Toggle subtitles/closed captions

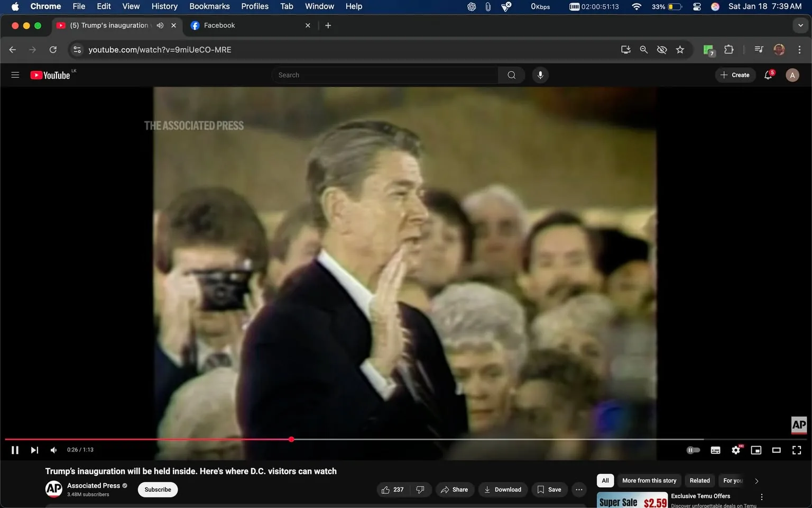click(x=715, y=450)
